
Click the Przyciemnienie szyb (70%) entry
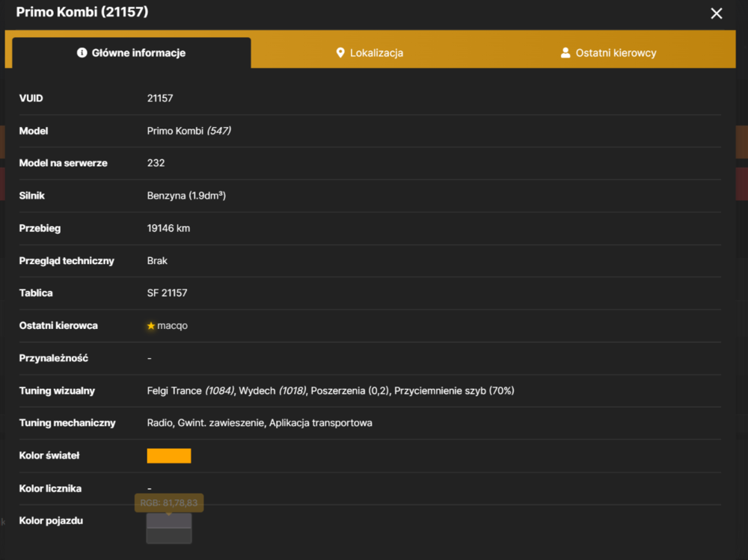tap(454, 391)
